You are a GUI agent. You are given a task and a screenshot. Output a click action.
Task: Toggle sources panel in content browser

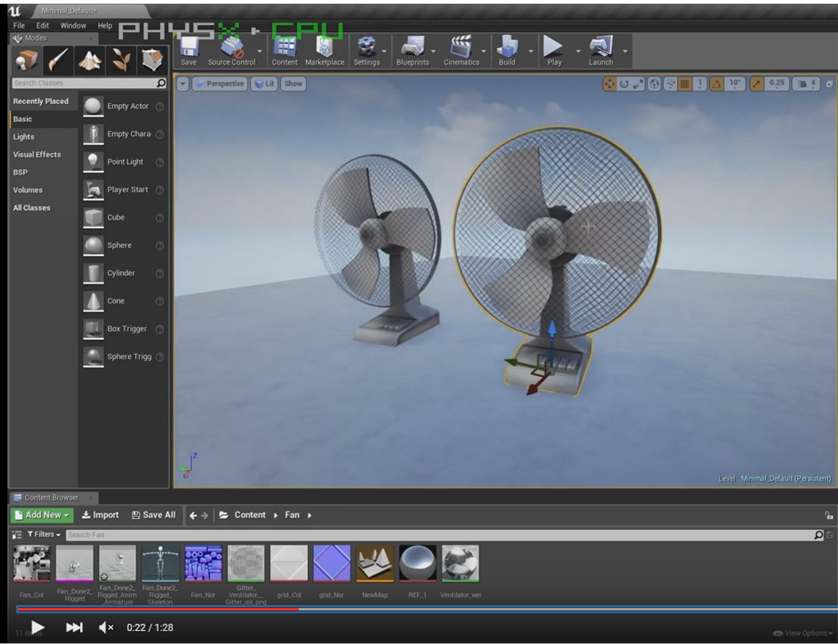17,535
